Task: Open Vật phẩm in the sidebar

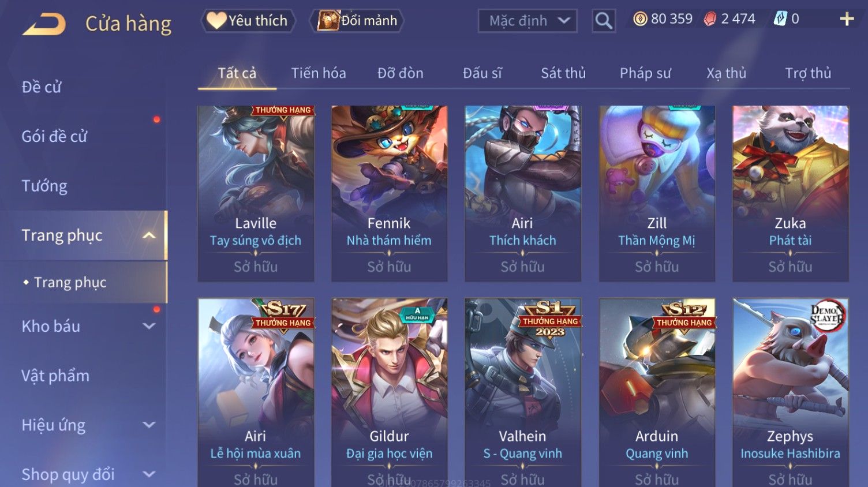Action: (55, 376)
